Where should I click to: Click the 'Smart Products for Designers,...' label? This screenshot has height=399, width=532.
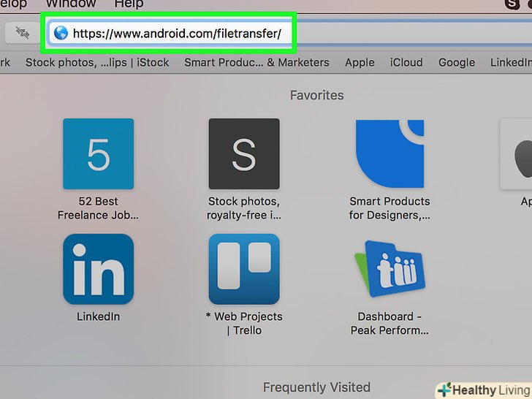(389, 208)
